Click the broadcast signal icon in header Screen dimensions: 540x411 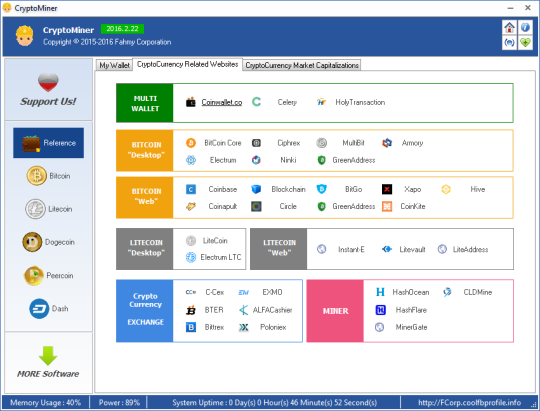click(x=509, y=43)
